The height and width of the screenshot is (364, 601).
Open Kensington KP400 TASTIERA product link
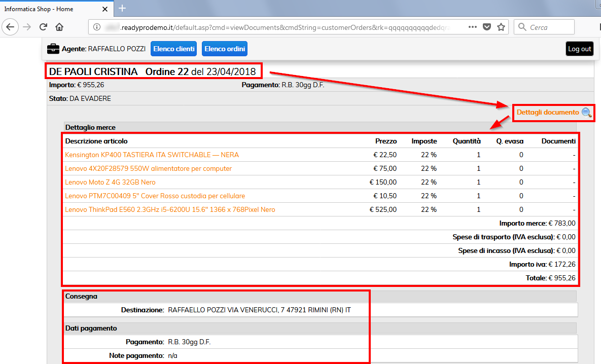[152, 155]
